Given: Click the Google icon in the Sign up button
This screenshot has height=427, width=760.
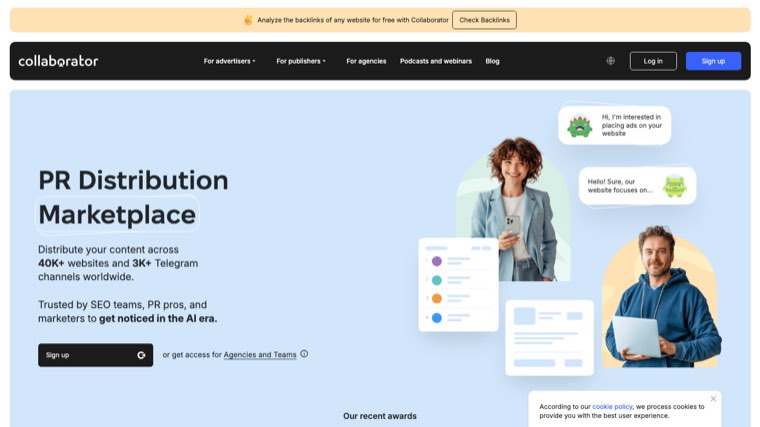Looking at the screenshot, I should point(141,355).
